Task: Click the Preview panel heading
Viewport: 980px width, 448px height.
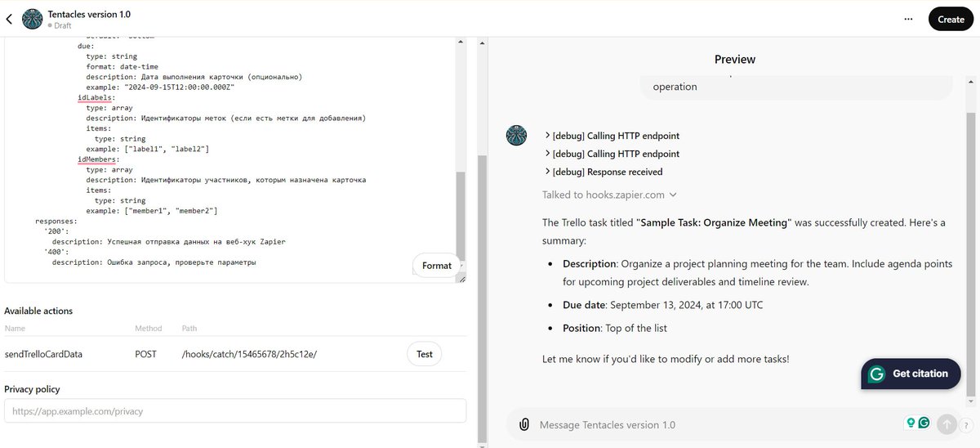Action: tap(735, 59)
